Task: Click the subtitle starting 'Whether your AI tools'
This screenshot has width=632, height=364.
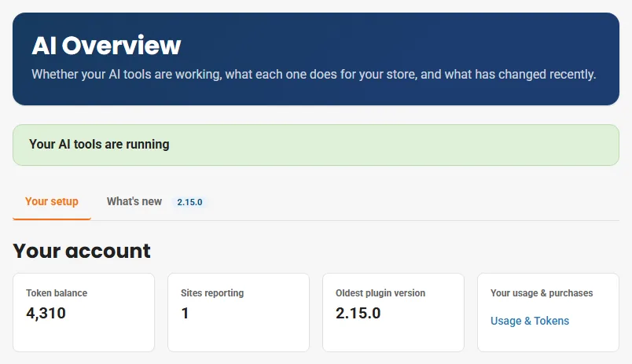Action: click(x=314, y=75)
